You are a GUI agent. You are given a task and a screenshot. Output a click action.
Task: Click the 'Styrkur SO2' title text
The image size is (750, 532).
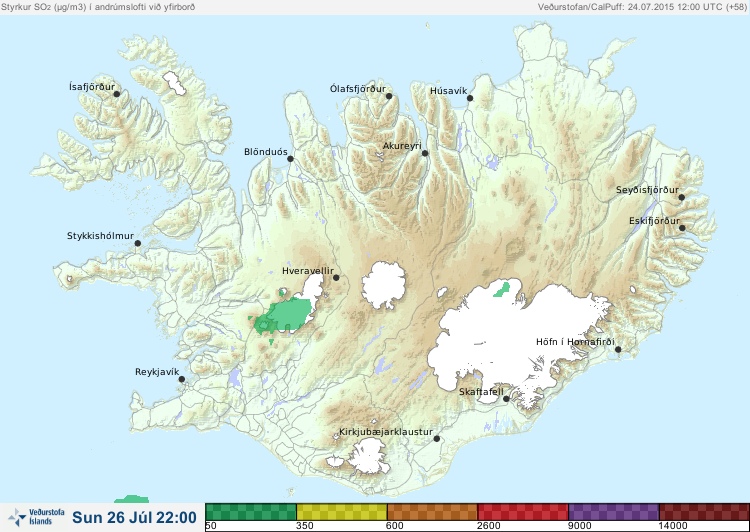pyautogui.click(x=98, y=7)
